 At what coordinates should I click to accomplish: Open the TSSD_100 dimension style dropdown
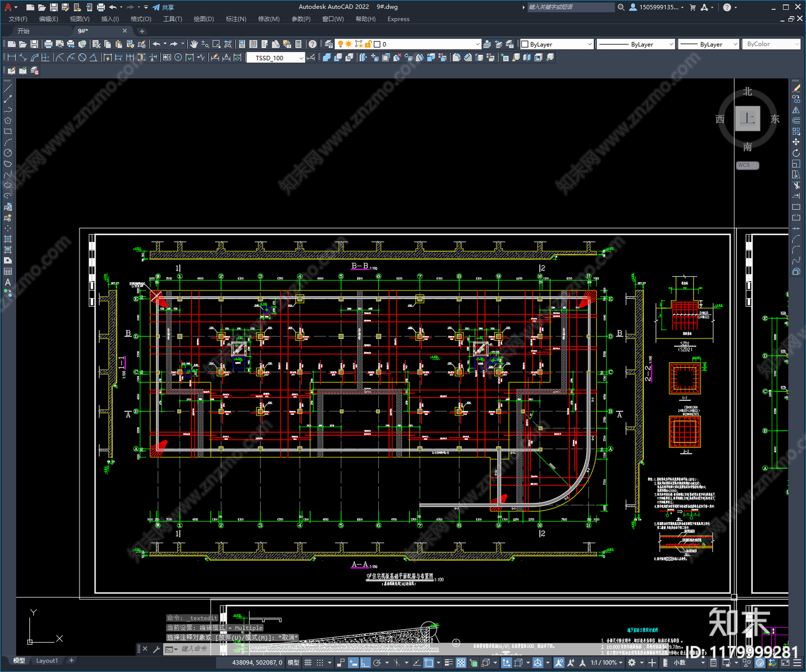pos(276,58)
